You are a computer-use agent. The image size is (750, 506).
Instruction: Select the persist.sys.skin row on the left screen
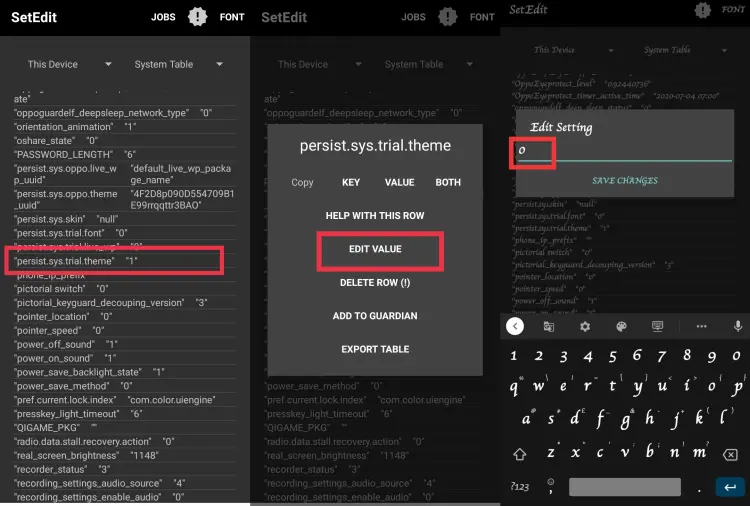click(124, 219)
